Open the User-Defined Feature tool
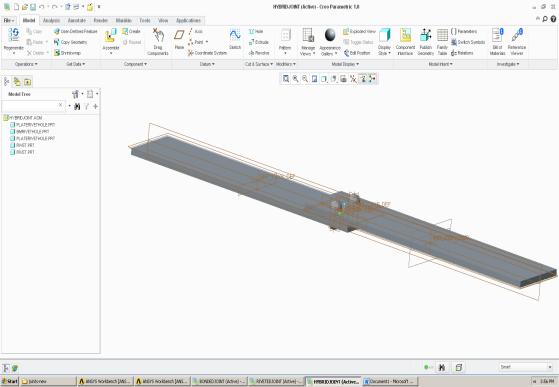The width and height of the screenshot is (559, 387). [76, 31]
